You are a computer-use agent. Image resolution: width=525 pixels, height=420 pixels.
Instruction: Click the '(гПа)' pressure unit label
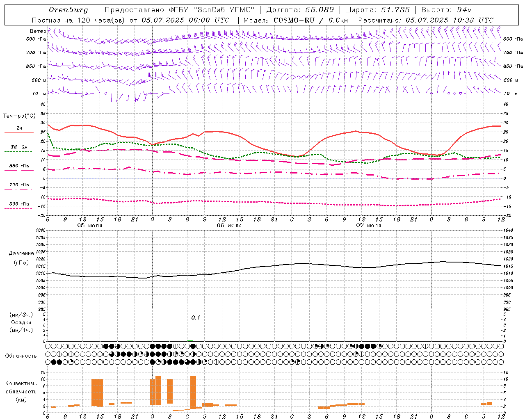pos(21,263)
